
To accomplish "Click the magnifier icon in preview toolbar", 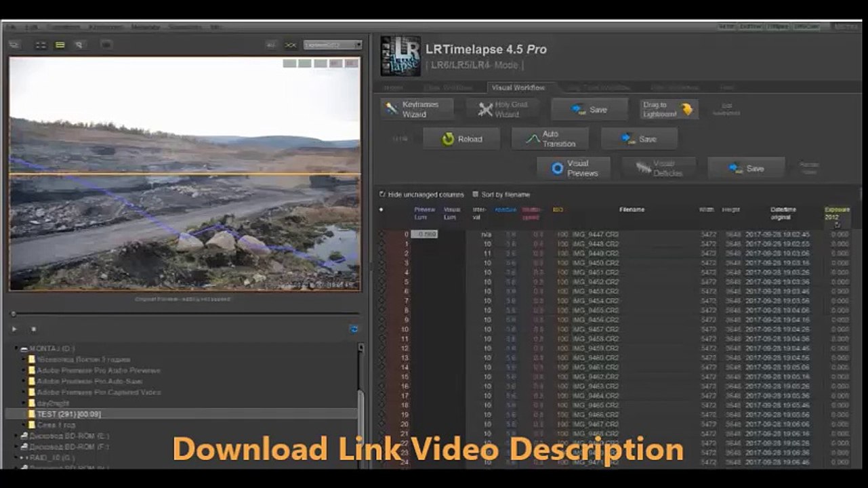I will click(x=79, y=45).
